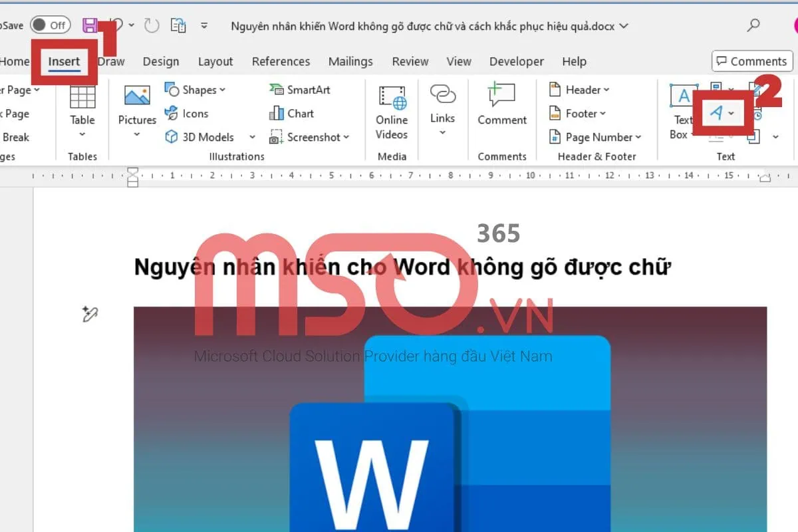Image resolution: width=798 pixels, height=532 pixels.
Task: Click the Footer button
Action: click(577, 113)
